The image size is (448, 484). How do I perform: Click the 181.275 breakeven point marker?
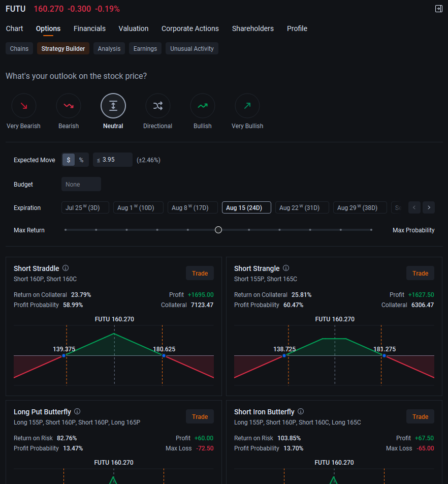384,355
